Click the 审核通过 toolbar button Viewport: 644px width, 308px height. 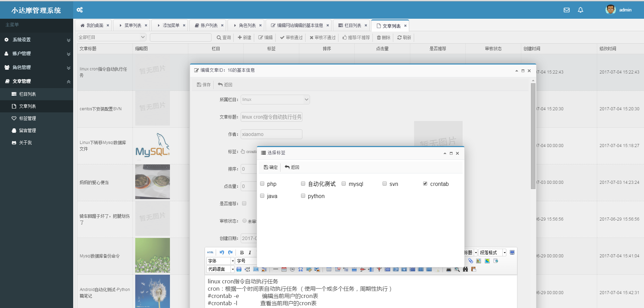(291, 37)
